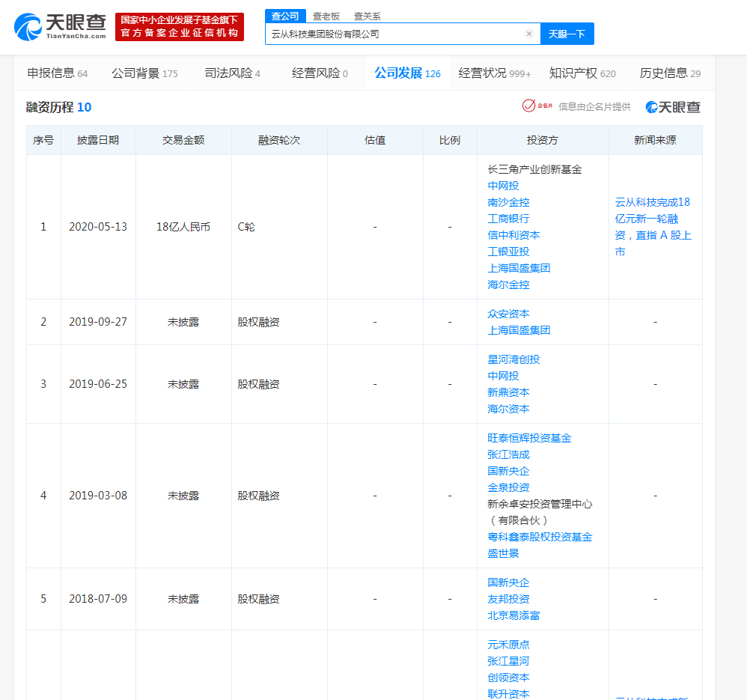
Task: Open investor link 信中利资本
Action: [x=513, y=235]
